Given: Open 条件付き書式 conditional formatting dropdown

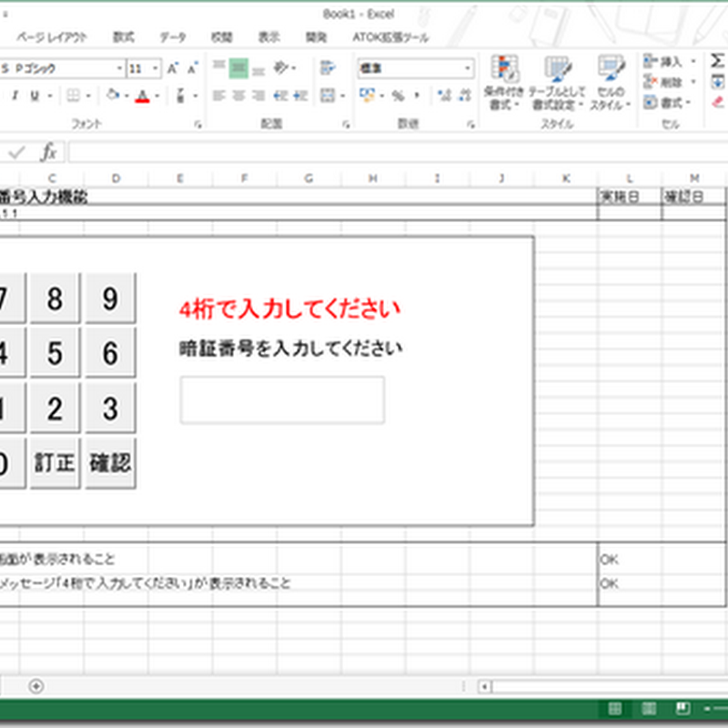Looking at the screenshot, I should pos(504,83).
